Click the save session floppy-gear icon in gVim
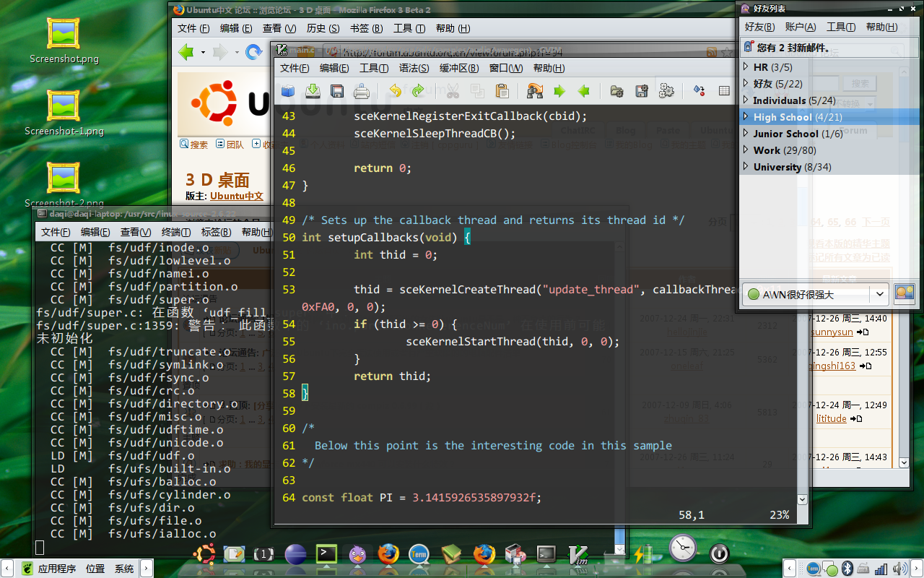Screen dimensions: 924x578 pos(641,91)
